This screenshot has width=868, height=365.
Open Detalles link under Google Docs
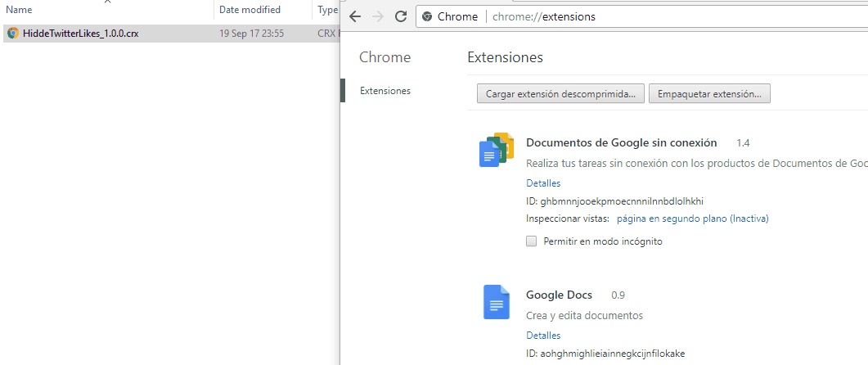pos(543,335)
